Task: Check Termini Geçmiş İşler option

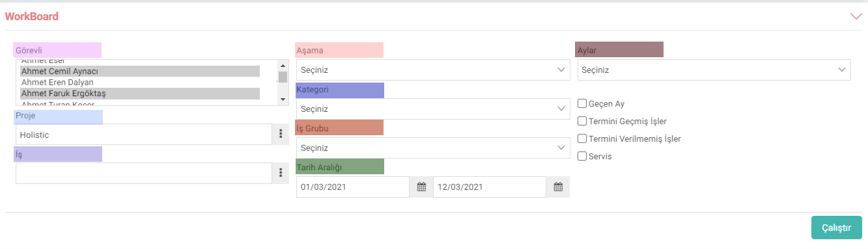Action: tap(583, 121)
